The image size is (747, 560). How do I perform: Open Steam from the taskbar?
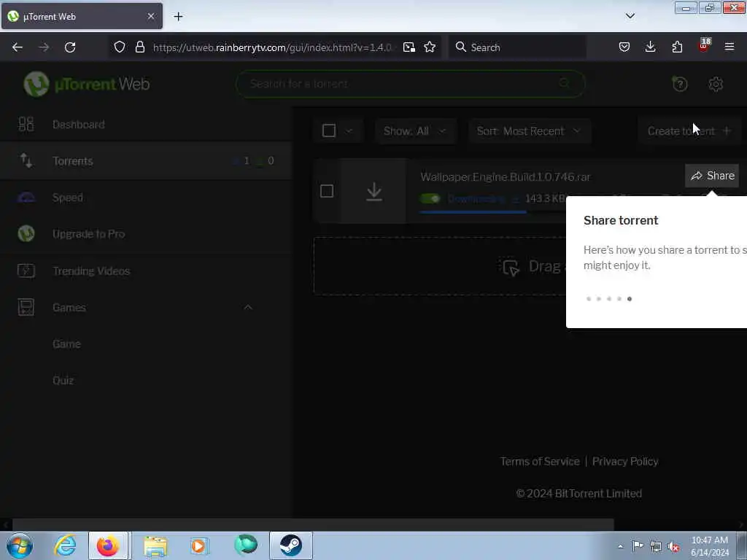click(x=290, y=545)
